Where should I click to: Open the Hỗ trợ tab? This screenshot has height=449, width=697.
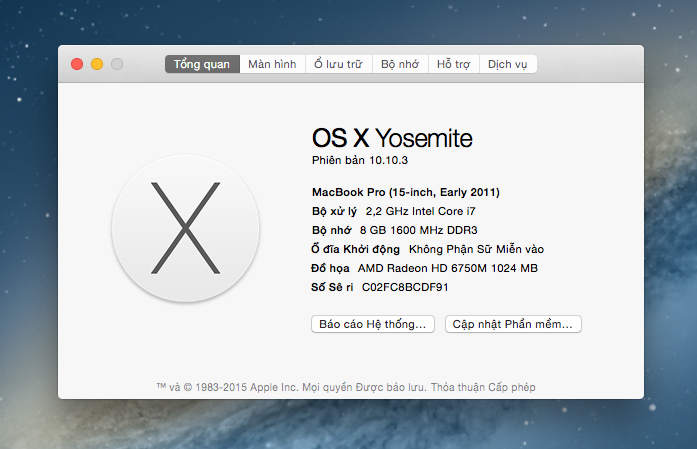click(x=453, y=64)
